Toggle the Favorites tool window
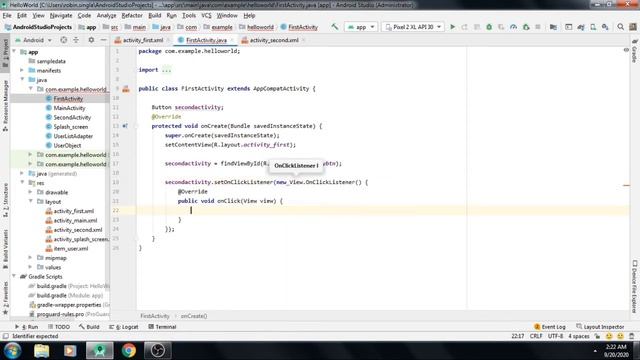Viewport: 640px width, 360px height. click(x=5, y=298)
